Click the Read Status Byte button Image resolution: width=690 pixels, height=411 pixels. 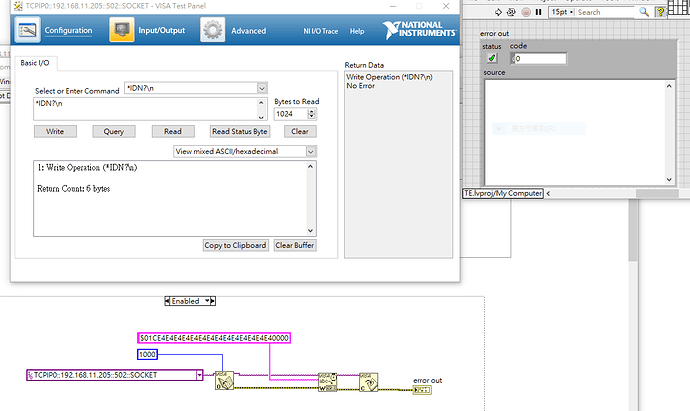tap(240, 131)
